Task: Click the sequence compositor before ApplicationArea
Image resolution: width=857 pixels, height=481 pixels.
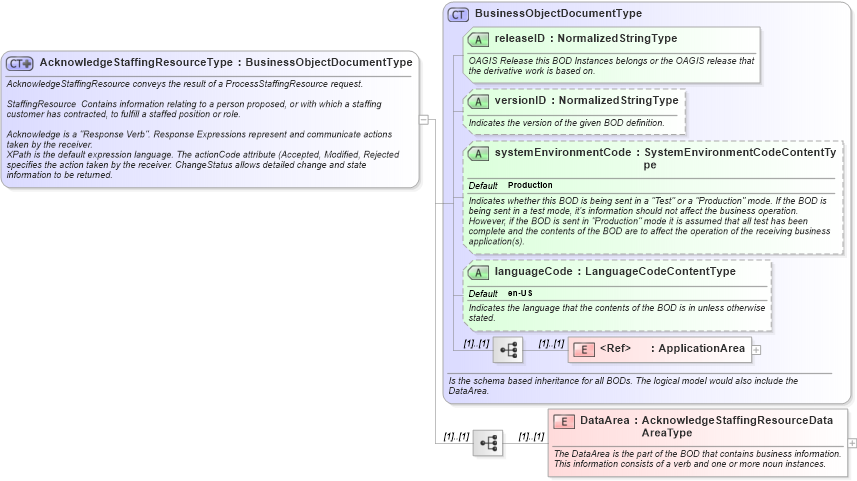Action: tap(508, 350)
